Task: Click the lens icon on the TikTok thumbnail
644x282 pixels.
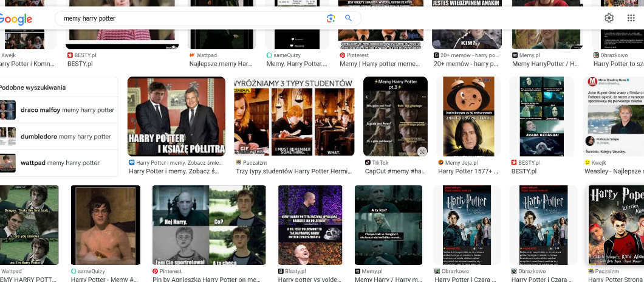Action: [x=422, y=151]
